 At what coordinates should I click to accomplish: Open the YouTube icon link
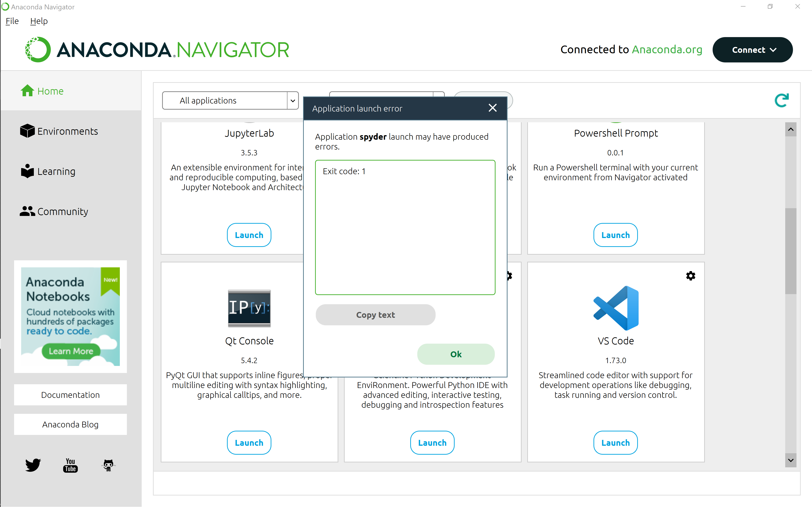[70, 465]
